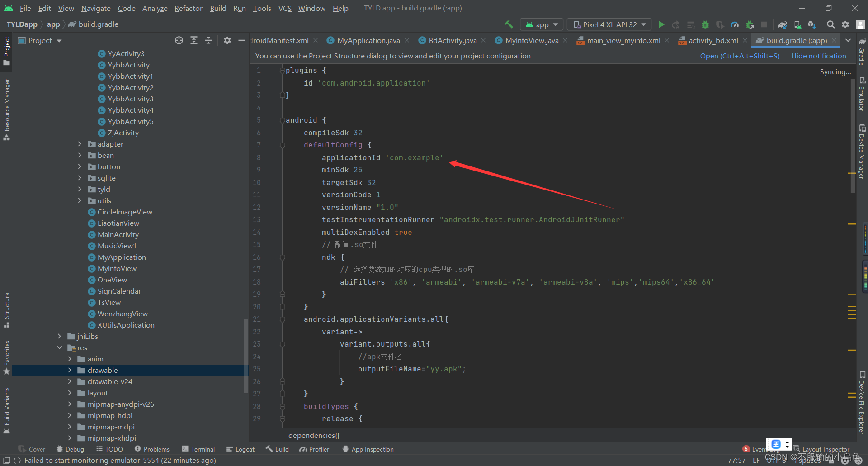Run the app with green play button
Image resolution: width=868 pixels, height=466 pixels.
click(661, 24)
